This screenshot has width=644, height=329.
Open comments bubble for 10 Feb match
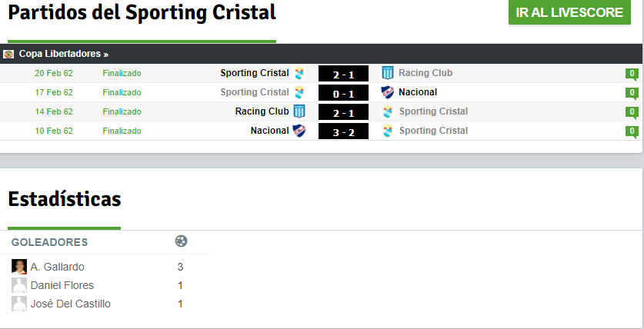632,131
